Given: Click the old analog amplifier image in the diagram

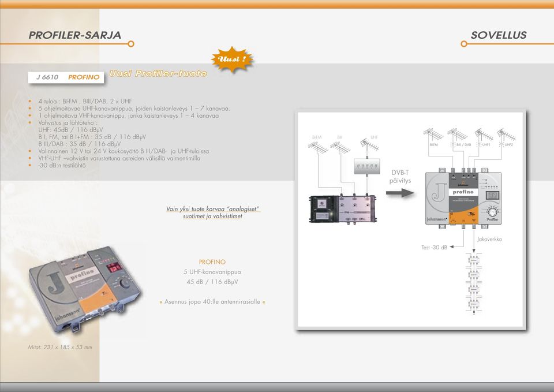Looking at the screenshot, I should coord(342,210).
